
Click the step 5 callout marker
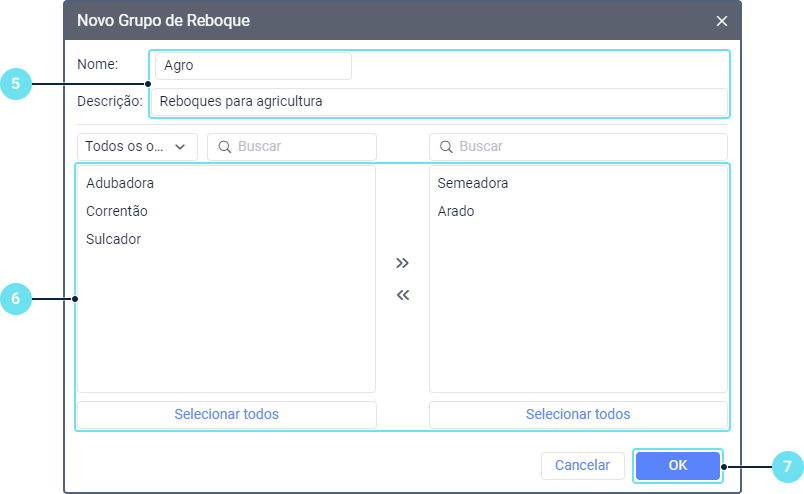coord(15,85)
